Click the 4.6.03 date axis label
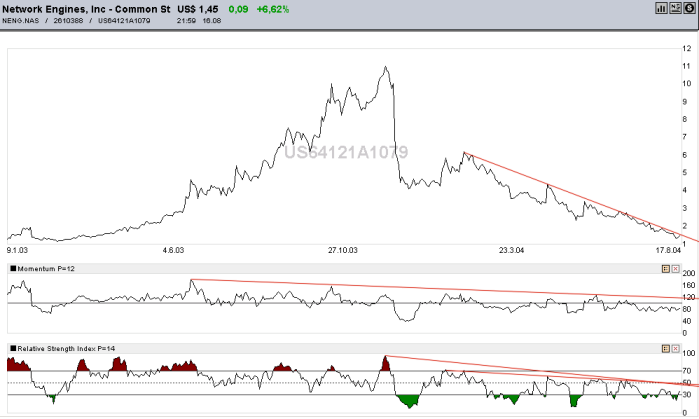The height and width of the screenshot is (419, 699). 173,250
